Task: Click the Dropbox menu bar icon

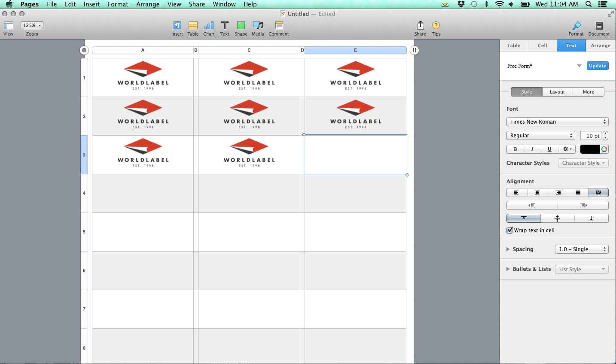Action: [461, 4]
